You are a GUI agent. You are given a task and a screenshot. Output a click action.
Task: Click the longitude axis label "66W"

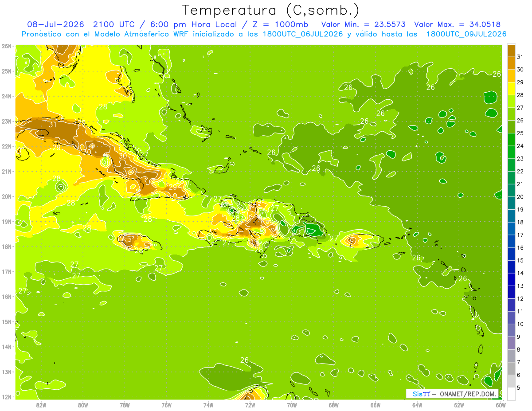(376, 404)
